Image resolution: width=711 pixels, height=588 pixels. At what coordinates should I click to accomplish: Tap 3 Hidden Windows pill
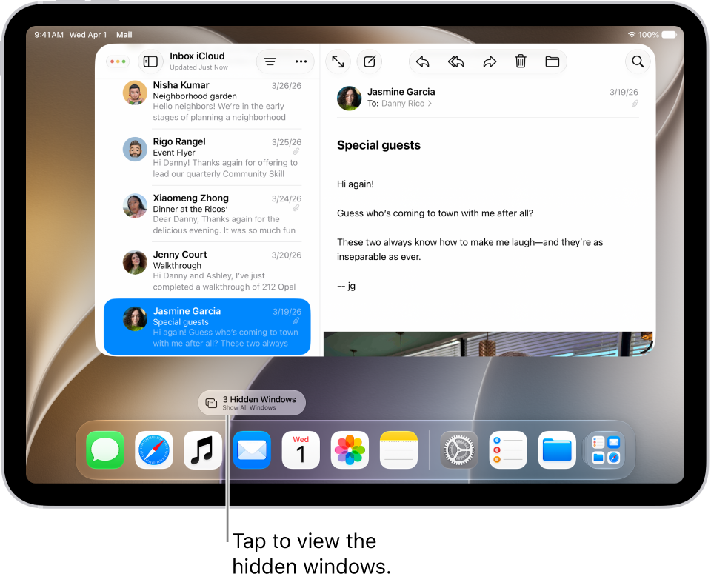coord(252,403)
